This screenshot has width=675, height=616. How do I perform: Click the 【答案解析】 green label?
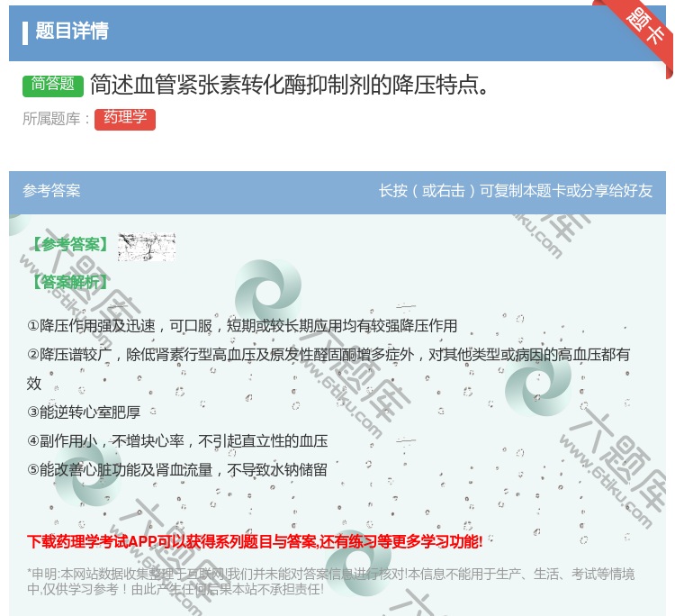pyautogui.click(x=70, y=283)
